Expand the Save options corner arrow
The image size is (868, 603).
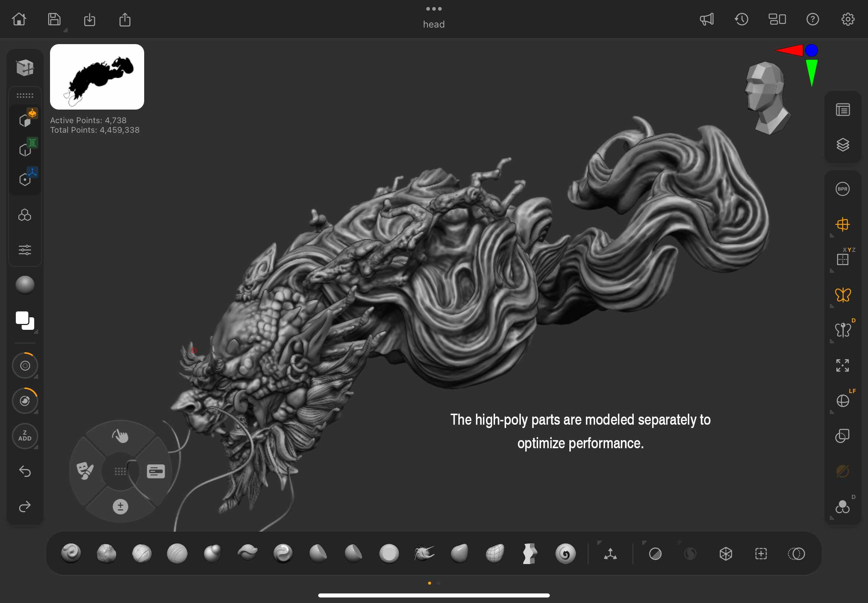[x=65, y=30]
